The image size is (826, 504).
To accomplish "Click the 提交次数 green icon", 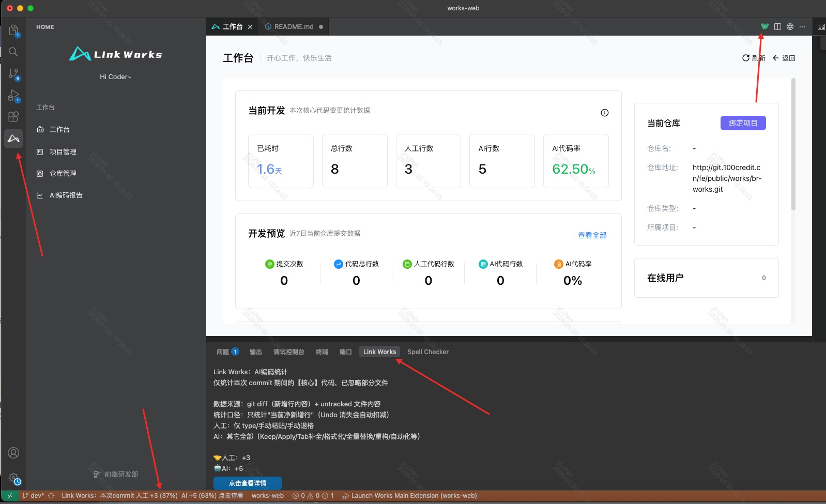I will click(269, 264).
